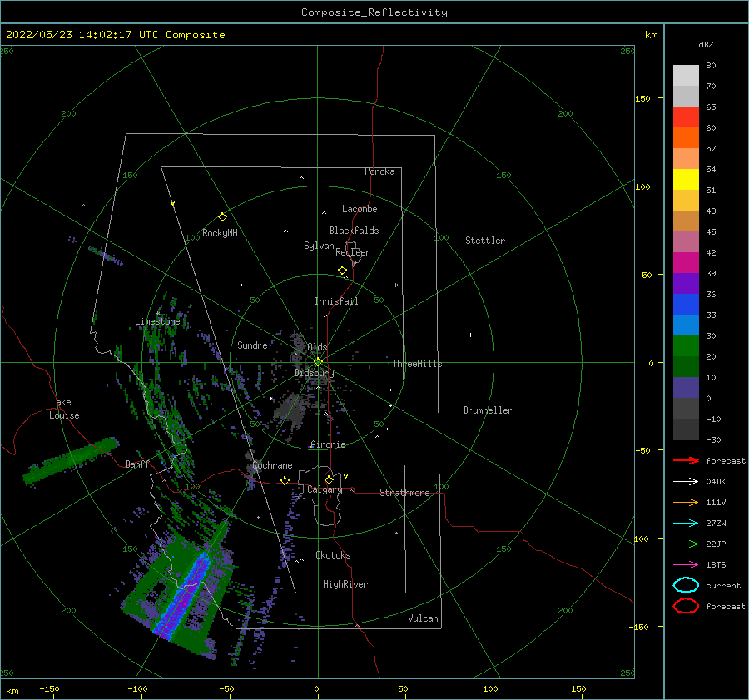Click the HighRiver town label

(345, 584)
